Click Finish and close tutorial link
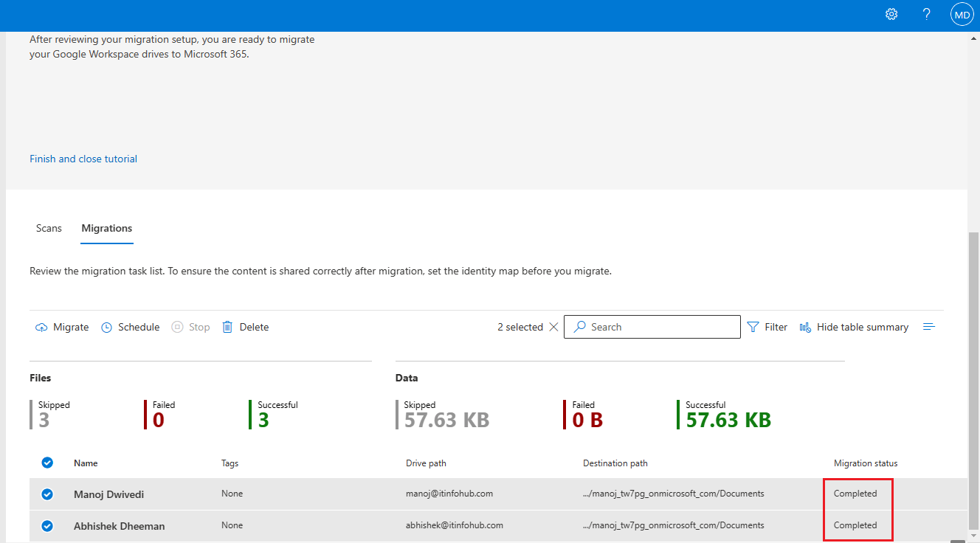The width and height of the screenshot is (980, 543). point(83,159)
